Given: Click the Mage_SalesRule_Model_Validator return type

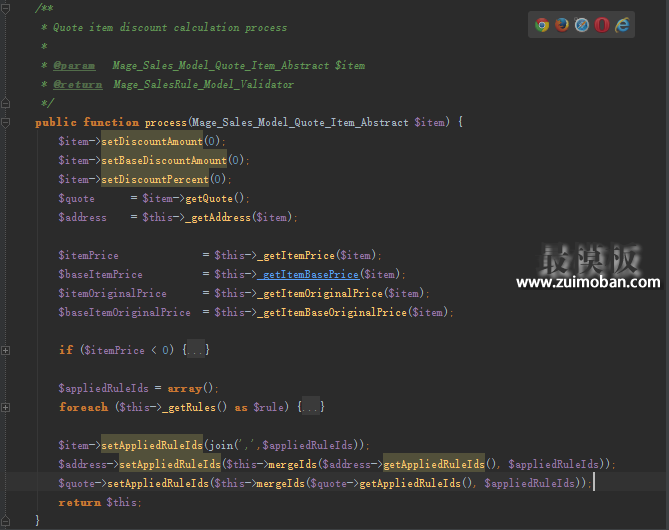Looking at the screenshot, I should pos(204,84).
